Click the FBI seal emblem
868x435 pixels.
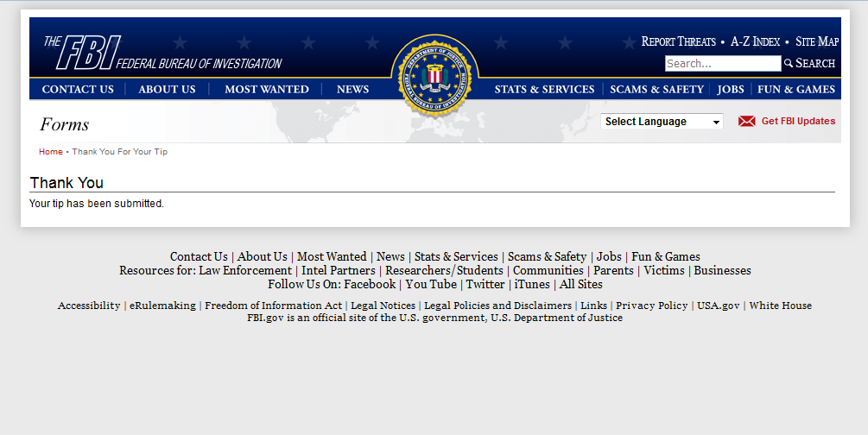point(434,77)
